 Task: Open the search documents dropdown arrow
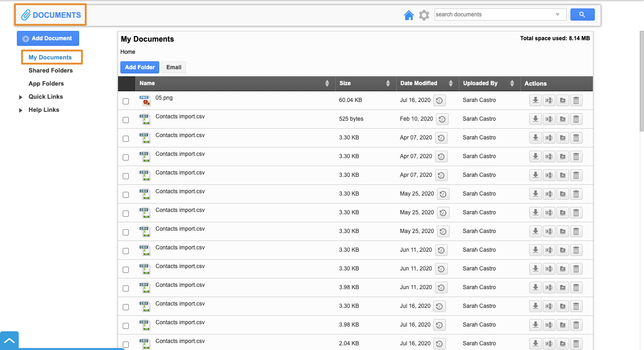coord(557,15)
